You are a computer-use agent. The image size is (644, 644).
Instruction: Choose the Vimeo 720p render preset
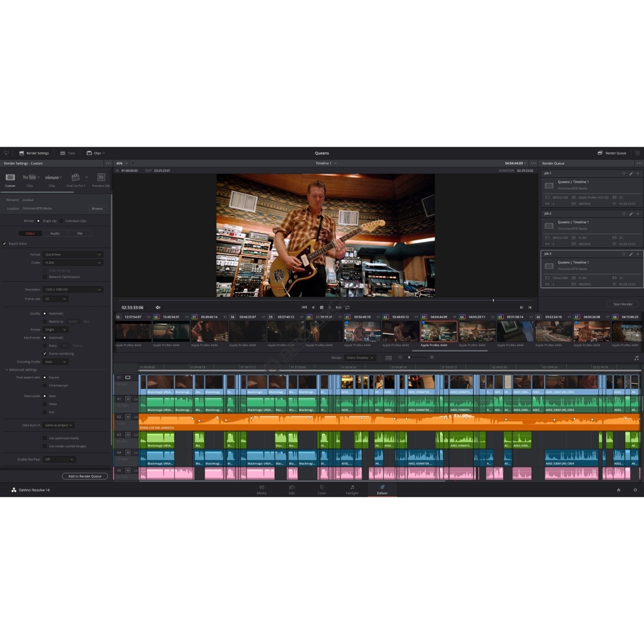[52, 178]
